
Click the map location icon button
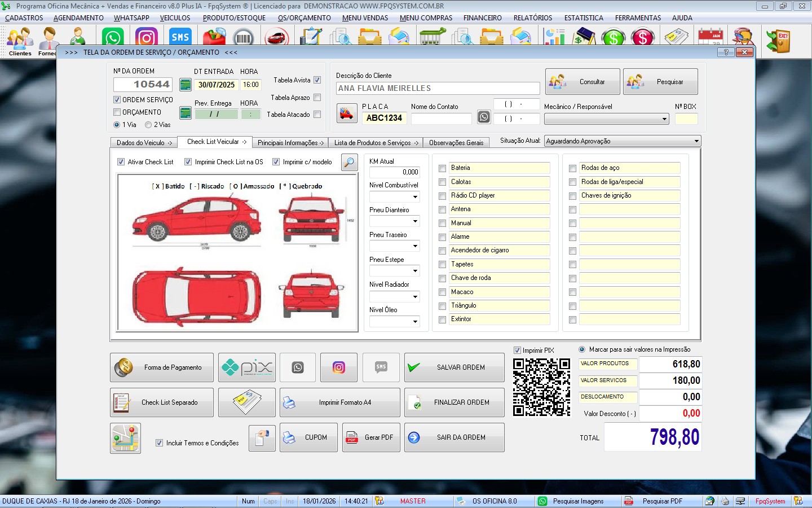pos(125,438)
